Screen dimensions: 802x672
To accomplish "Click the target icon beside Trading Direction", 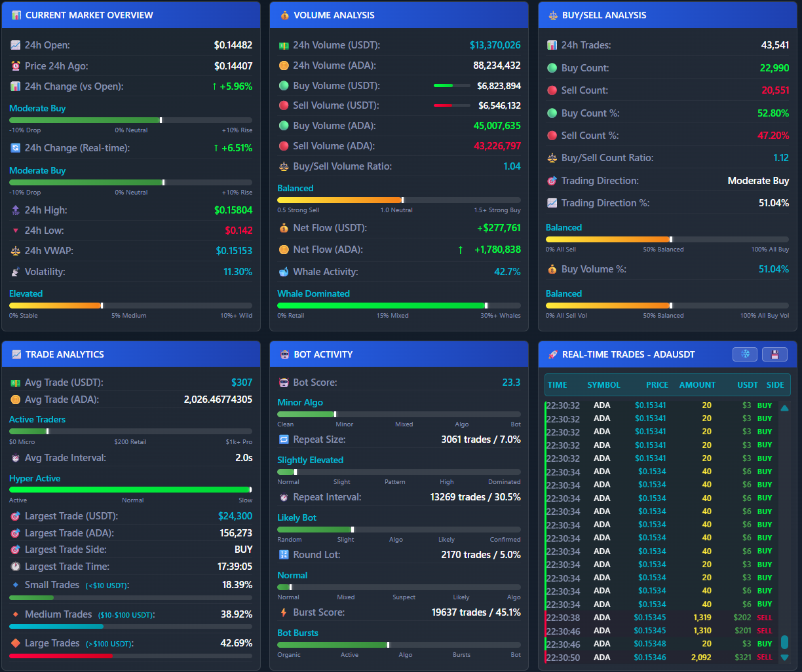I will point(552,181).
